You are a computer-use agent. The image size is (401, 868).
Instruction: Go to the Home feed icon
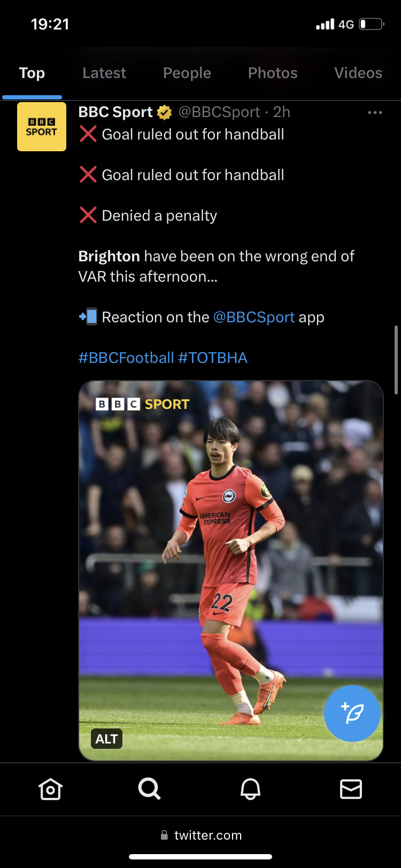point(50,789)
